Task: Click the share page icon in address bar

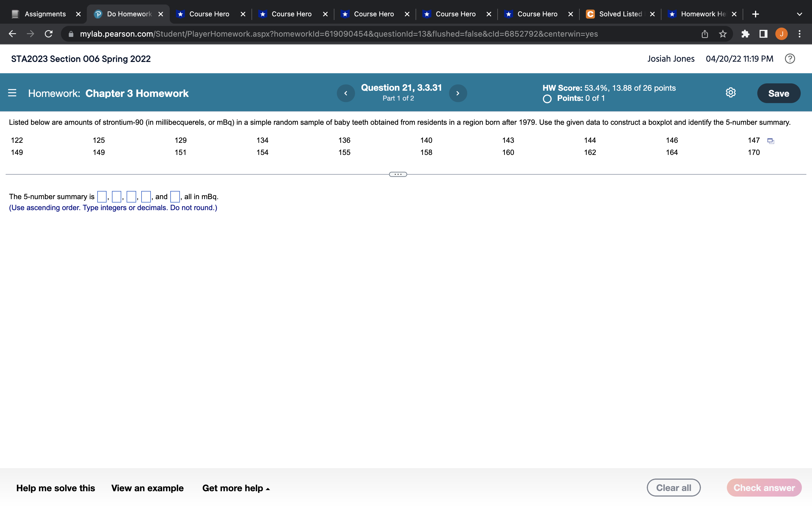Action: tap(705, 34)
